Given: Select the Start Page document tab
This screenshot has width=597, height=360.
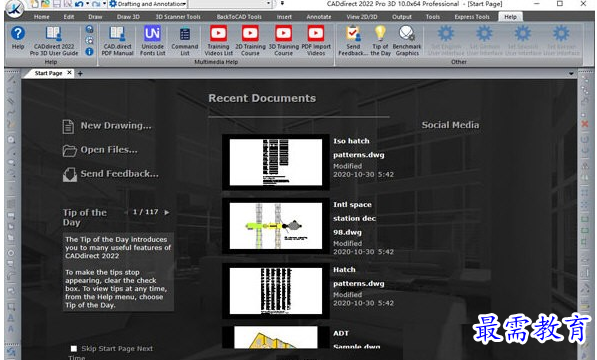Looking at the screenshot, I should 48,73.
